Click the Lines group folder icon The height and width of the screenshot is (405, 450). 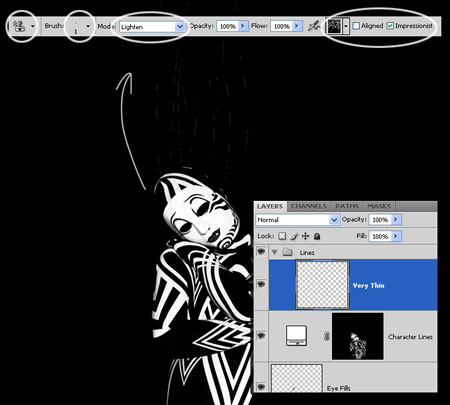(x=287, y=252)
